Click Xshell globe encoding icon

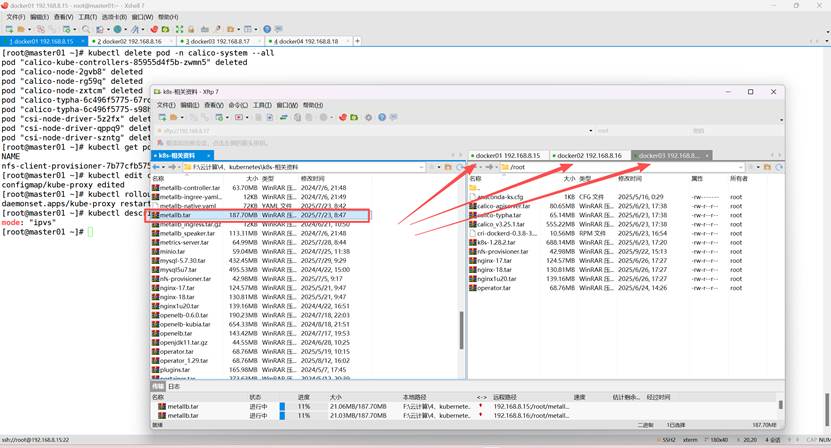(117, 29)
